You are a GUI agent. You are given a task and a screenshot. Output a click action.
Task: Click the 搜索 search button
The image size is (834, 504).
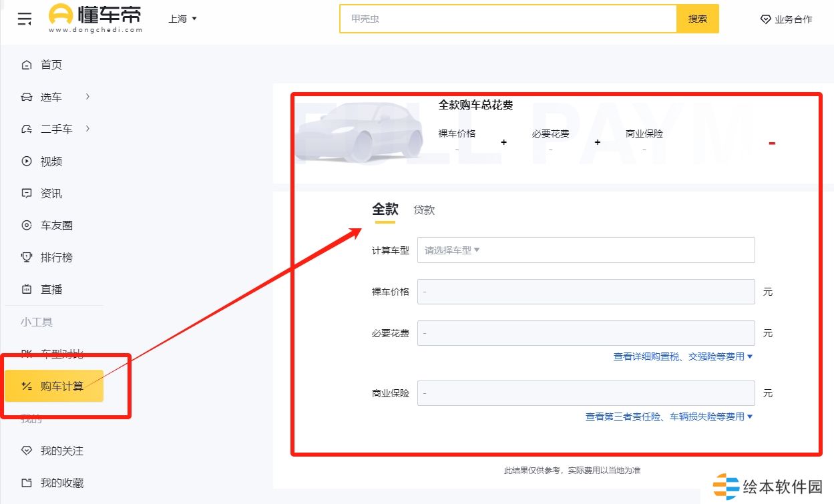click(x=697, y=19)
